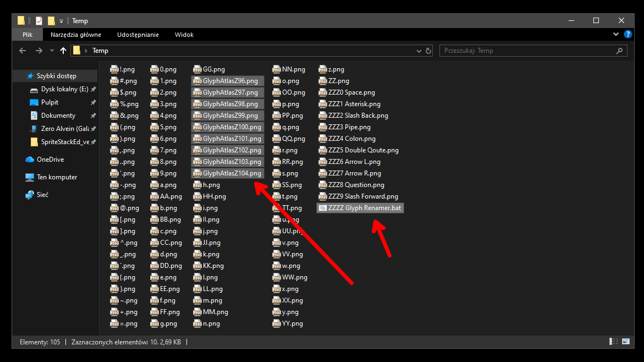Switch to large icons view in status bar

(626, 342)
